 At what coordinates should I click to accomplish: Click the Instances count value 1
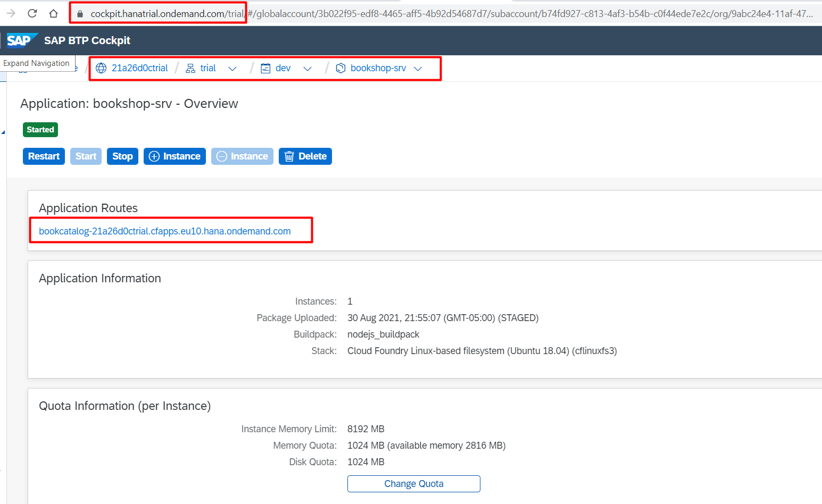[350, 301]
